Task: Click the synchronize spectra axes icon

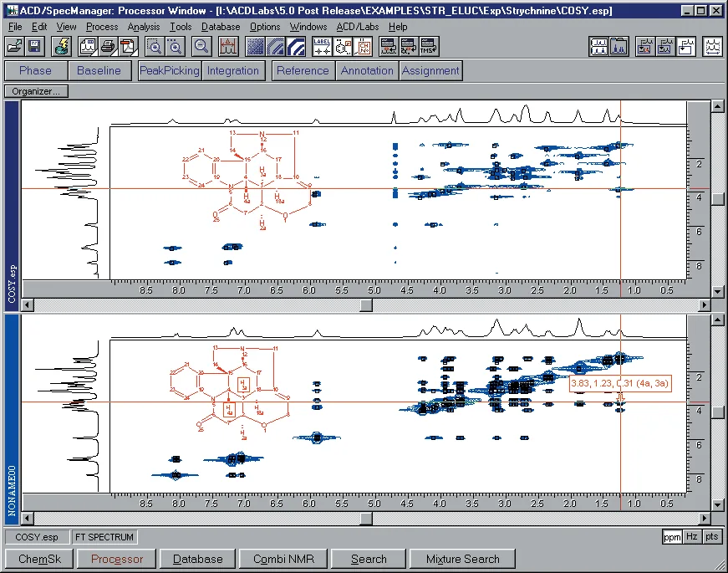Action: [x=713, y=47]
